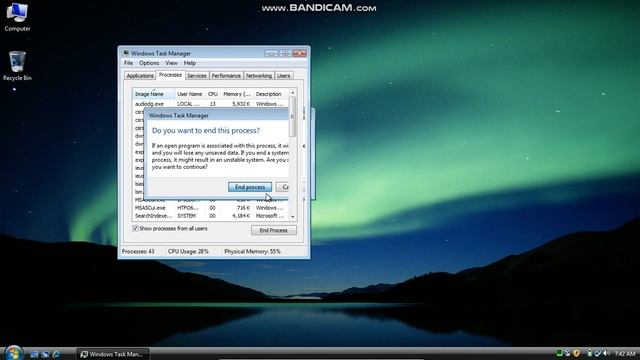
Task: Open the Performance tab
Action: click(x=226, y=76)
